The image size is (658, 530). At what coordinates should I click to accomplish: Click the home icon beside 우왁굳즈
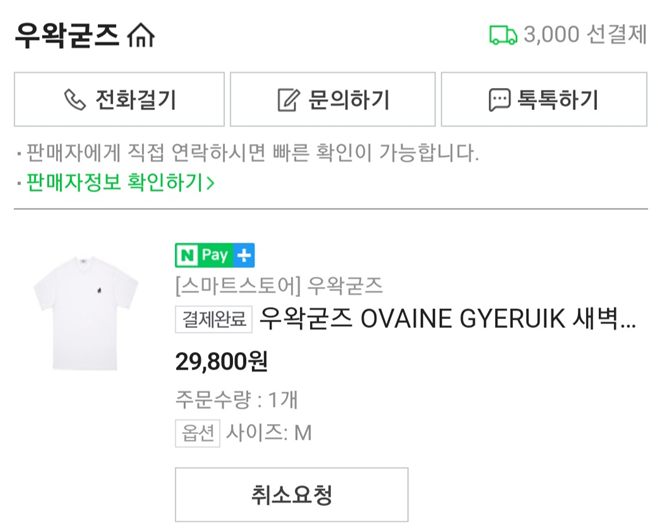coord(142,36)
